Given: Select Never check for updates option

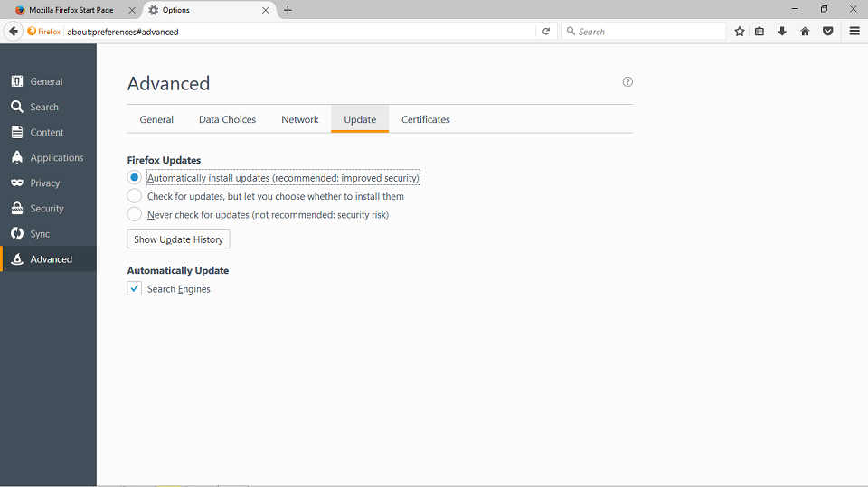Looking at the screenshot, I should click(134, 214).
